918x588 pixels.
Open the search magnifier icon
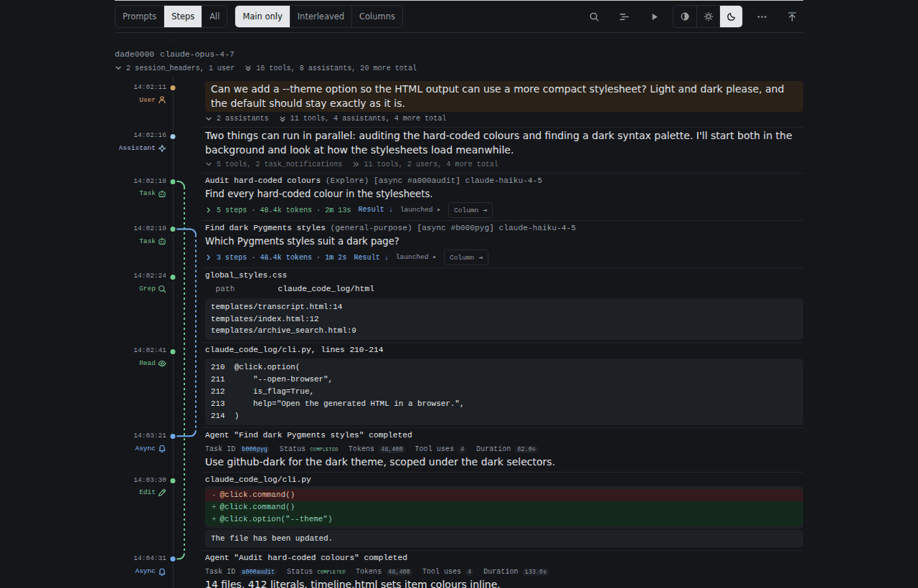(x=594, y=16)
